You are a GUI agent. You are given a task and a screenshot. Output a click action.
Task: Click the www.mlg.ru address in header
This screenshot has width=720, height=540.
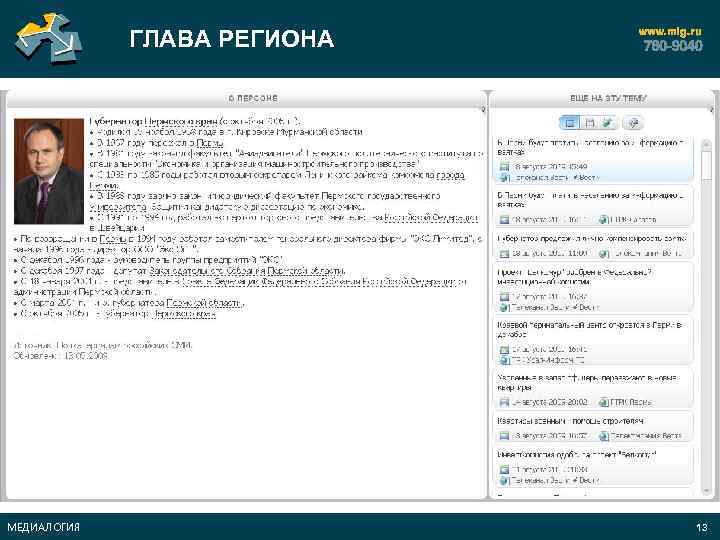point(670,31)
